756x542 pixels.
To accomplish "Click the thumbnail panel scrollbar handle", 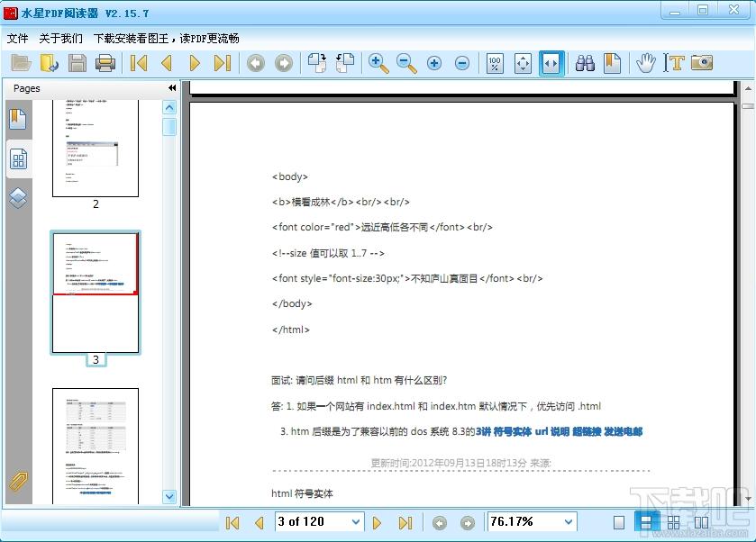I will pyautogui.click(x=169, y=127).
